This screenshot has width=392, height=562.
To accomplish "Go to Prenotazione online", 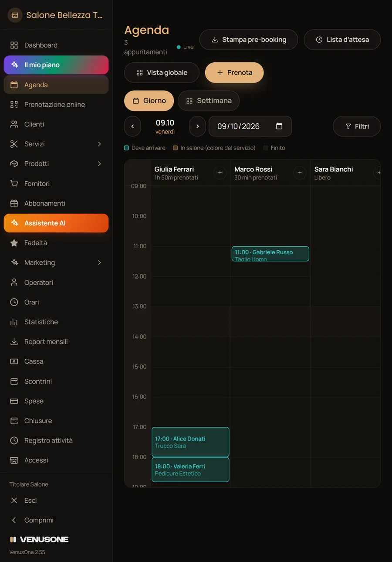I will (x=56, y=105).
